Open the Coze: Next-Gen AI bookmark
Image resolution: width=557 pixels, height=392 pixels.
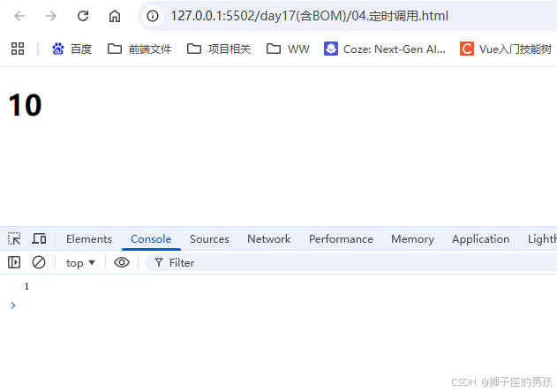tap(384, 49)
